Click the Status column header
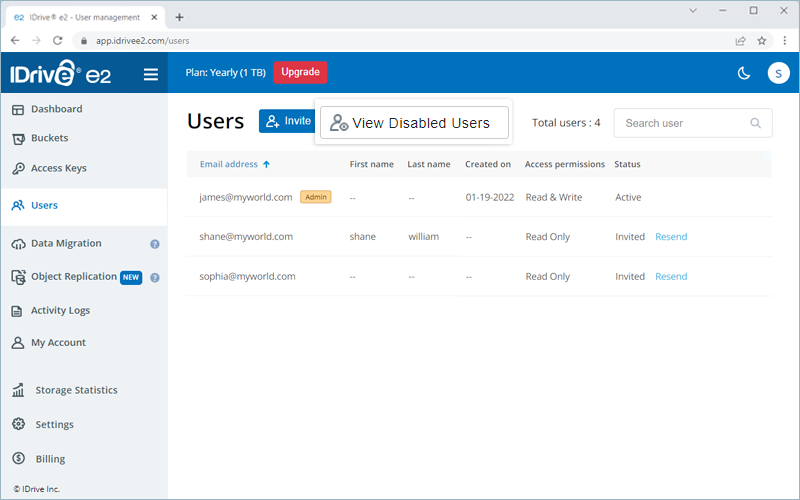Screen dimensions: 800x500 coord(627,164)
